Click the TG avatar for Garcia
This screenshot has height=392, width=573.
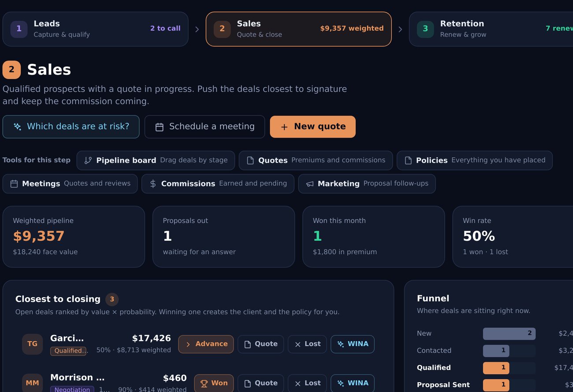[x=32, y=344]
